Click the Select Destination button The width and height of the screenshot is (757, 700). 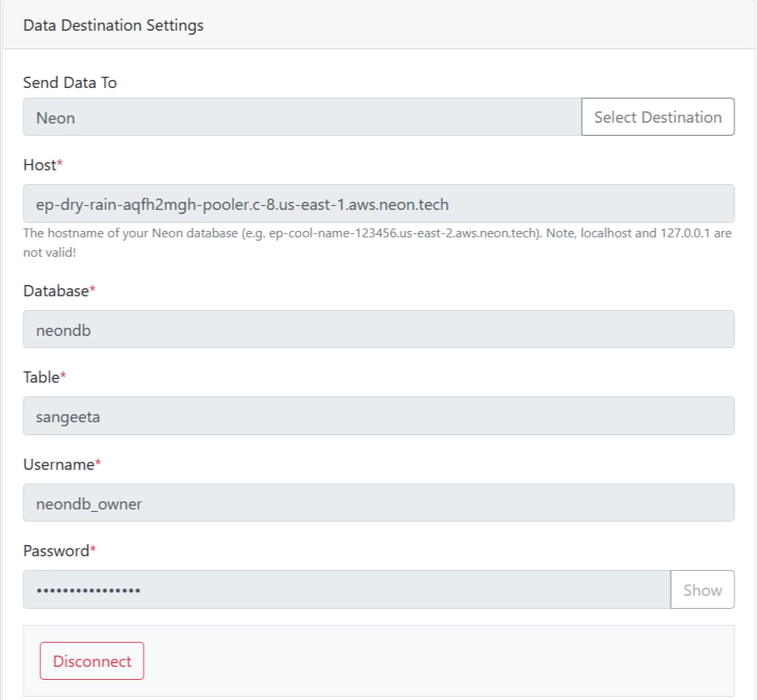pyautogui.click(x=658, y=117)
